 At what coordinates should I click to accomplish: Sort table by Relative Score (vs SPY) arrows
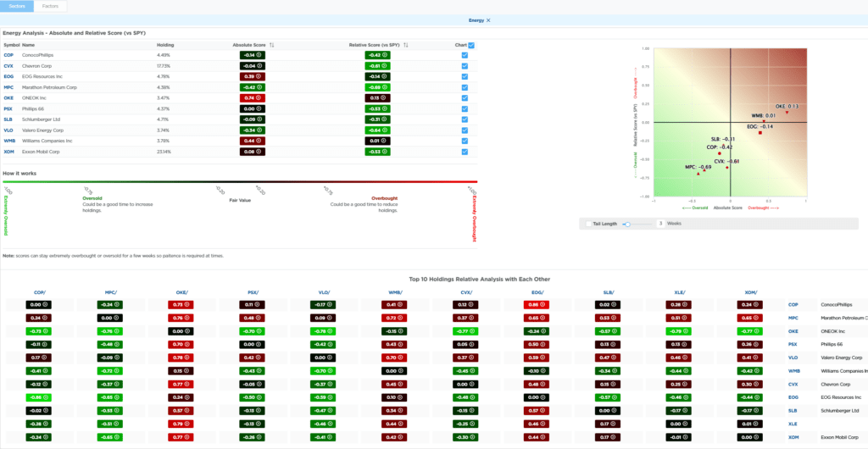pyautogui.click(x=405, y=45)
